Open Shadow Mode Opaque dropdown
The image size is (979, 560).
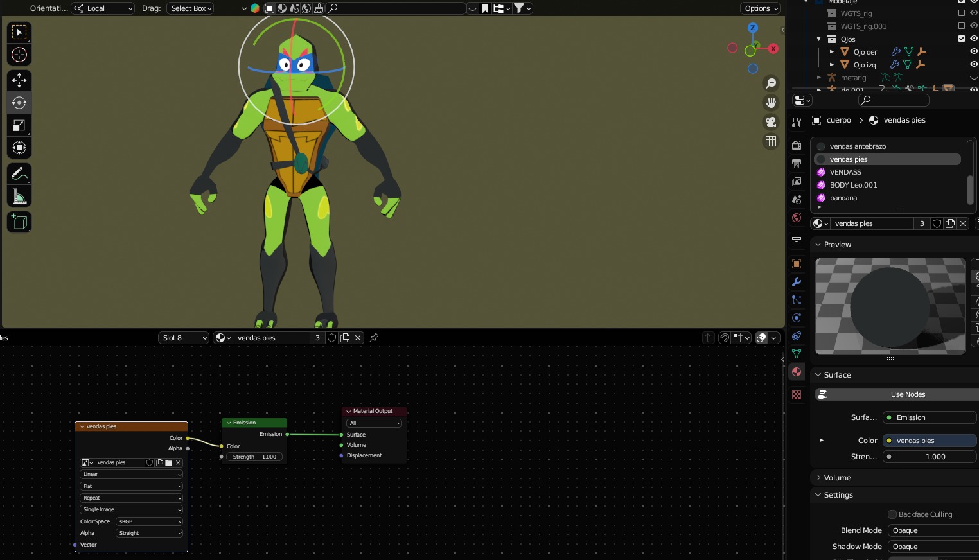933,547
